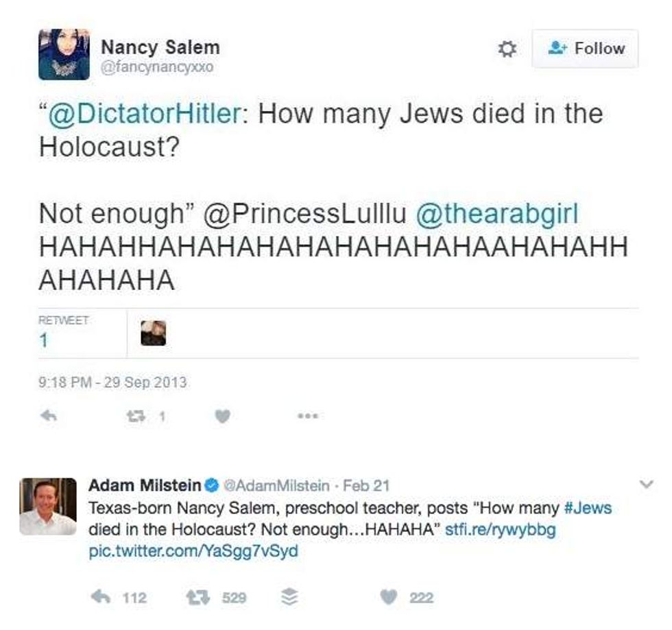The height and width of the screenshot is (630, 672).
Task: Click the @thearabgirl mention
Action: (497, 214)
